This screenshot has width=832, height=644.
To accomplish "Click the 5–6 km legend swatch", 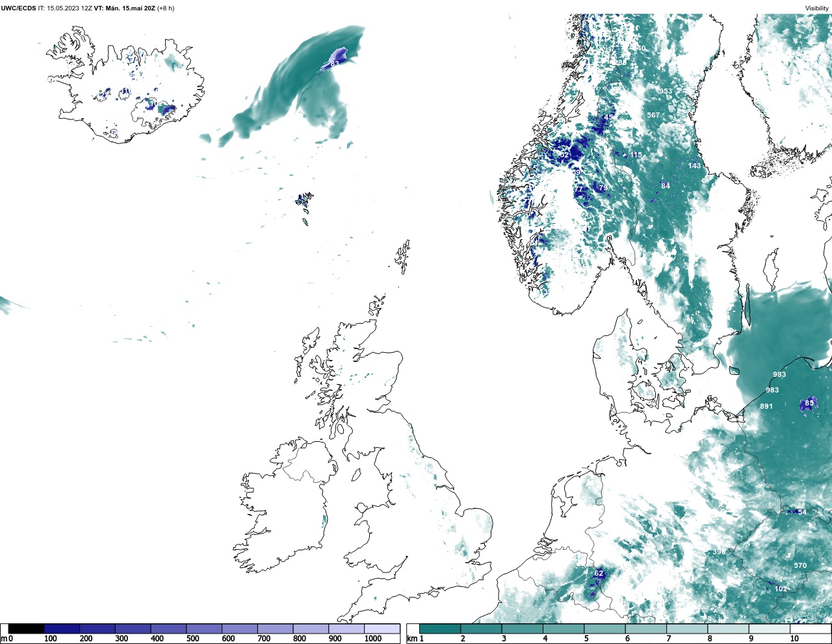I will [604, 629].
